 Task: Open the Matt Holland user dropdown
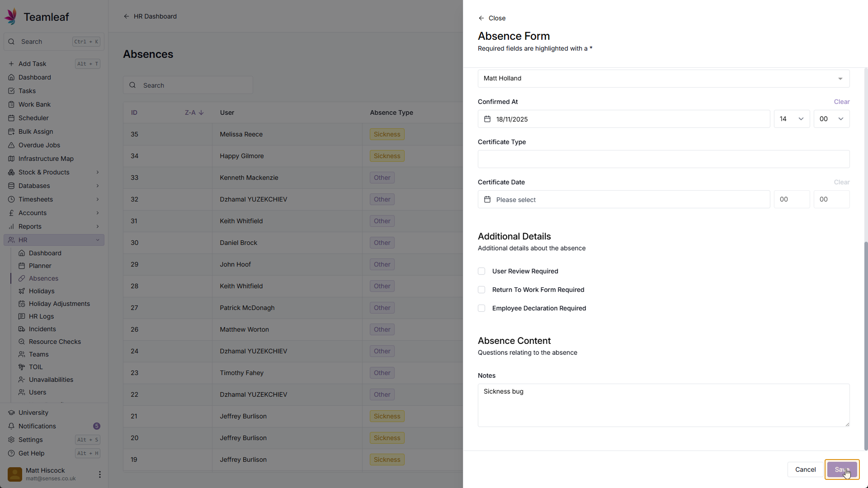pos(663,79)
